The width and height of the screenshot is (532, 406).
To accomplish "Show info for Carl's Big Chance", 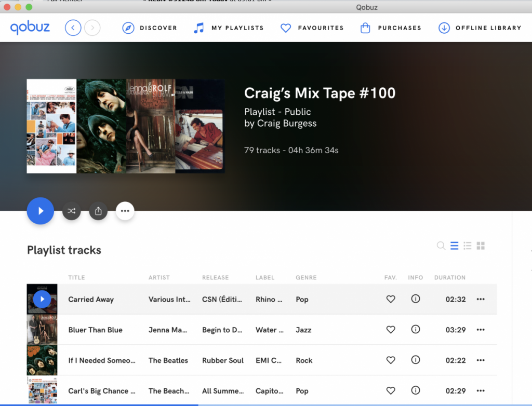I will [x=416, y=390].
